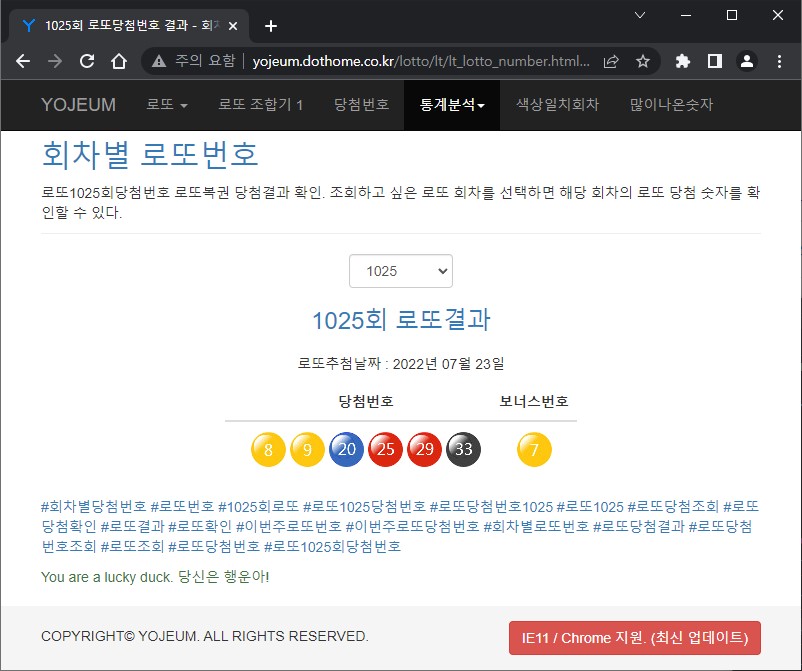Open the browser home page
802x671 pixels.
click(x=119, y=61)
